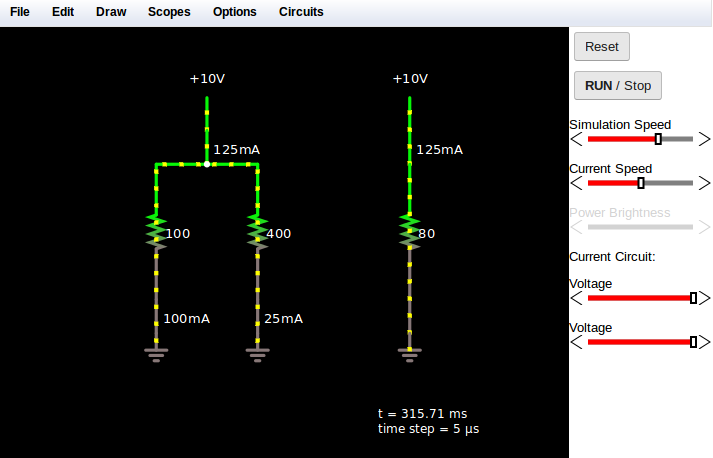Click the Reset button
Viewport: 713px width, 458px height.
pyautogui.click(x=602, y=46)
